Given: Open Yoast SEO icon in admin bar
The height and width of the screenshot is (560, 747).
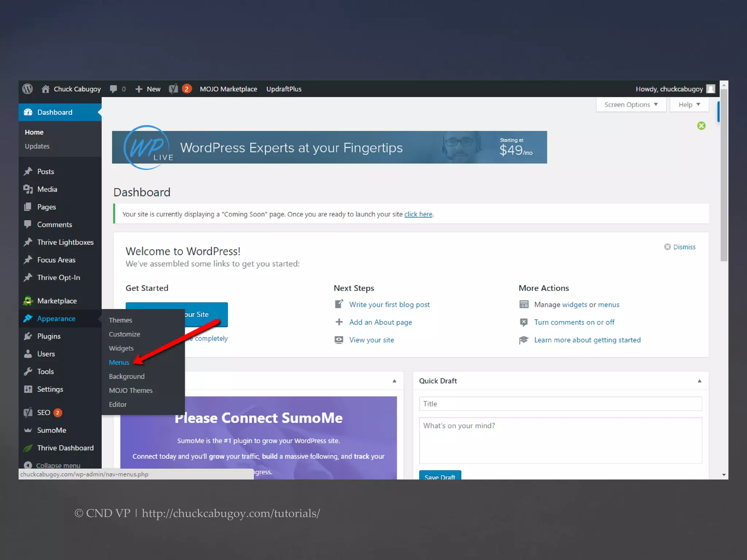Looking at the screenshot, I should (173, 89).
